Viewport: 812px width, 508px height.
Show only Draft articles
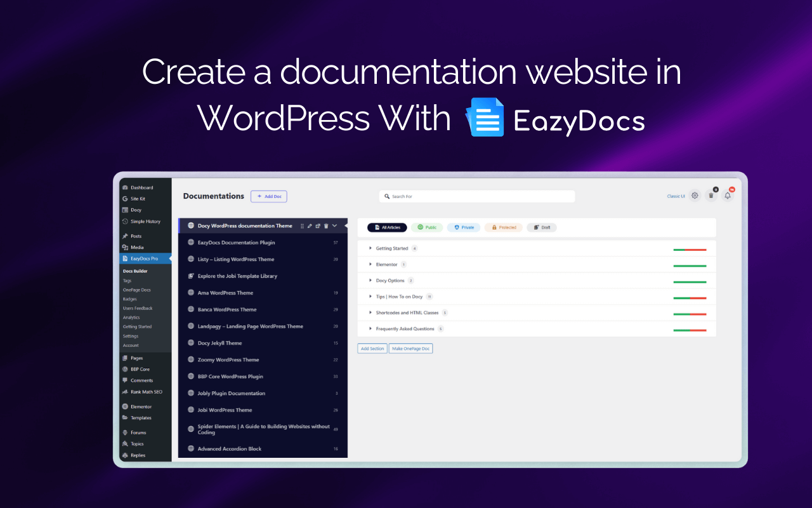pyautogui.click(x=542, y=227)
